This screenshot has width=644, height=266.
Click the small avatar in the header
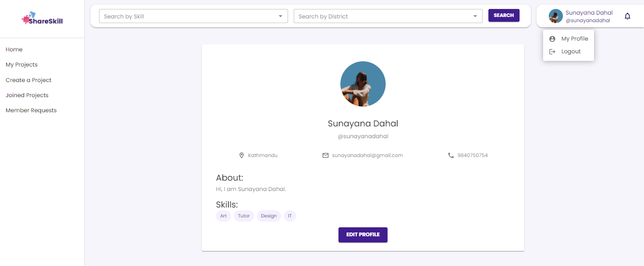tap(555, 17)
